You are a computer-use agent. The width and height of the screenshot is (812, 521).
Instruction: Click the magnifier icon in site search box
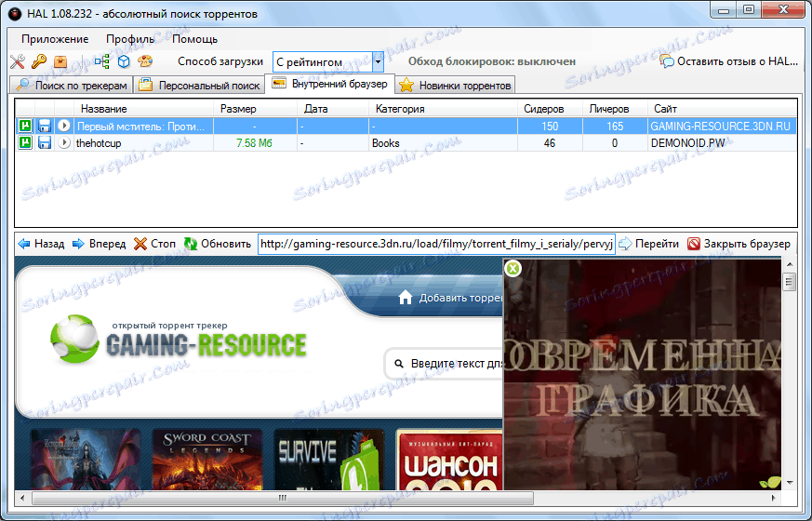coord(399,364)
